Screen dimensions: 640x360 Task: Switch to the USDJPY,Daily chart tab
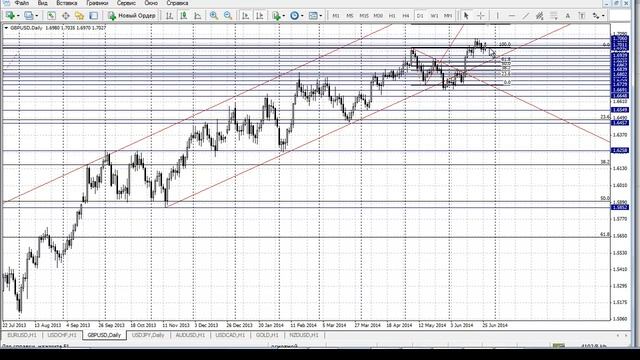click(148, 335)
